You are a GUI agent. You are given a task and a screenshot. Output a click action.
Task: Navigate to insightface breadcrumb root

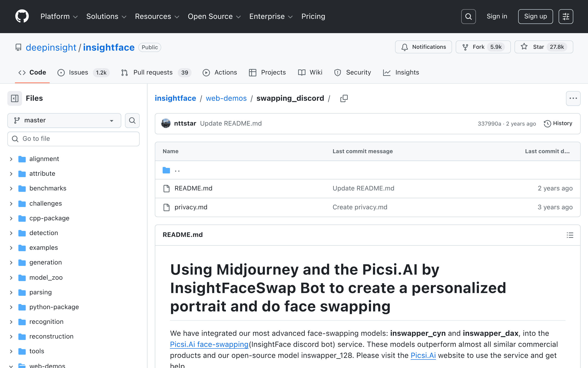pos(175,98)
